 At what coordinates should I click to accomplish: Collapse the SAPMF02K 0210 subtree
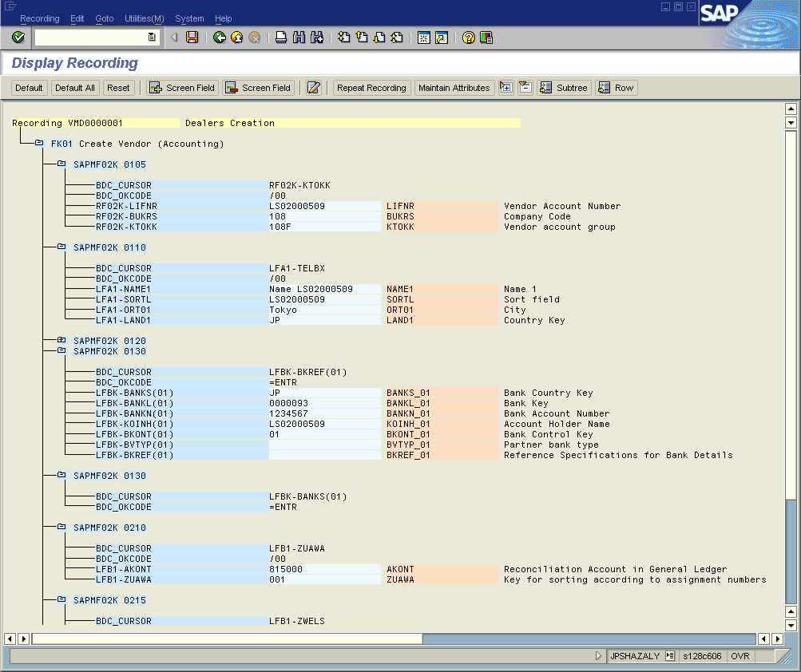click(x=61, y=528)
